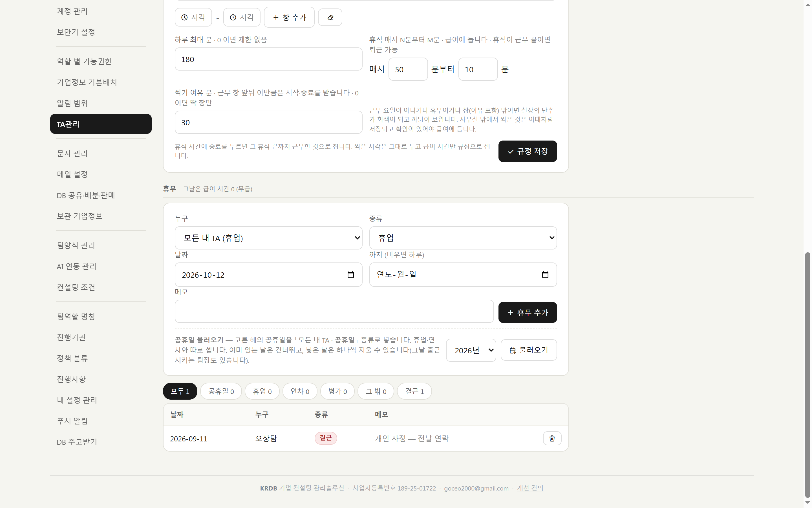Click the 찍기 여유 분 field with 30
The width and height of the screenshot is (812, 508).
268,122
